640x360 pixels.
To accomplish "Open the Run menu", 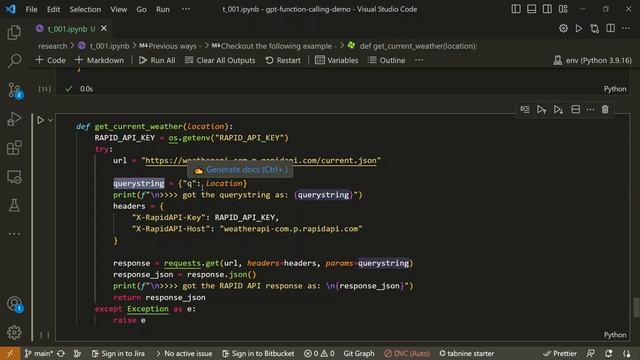I will click(x=162, y=9).
